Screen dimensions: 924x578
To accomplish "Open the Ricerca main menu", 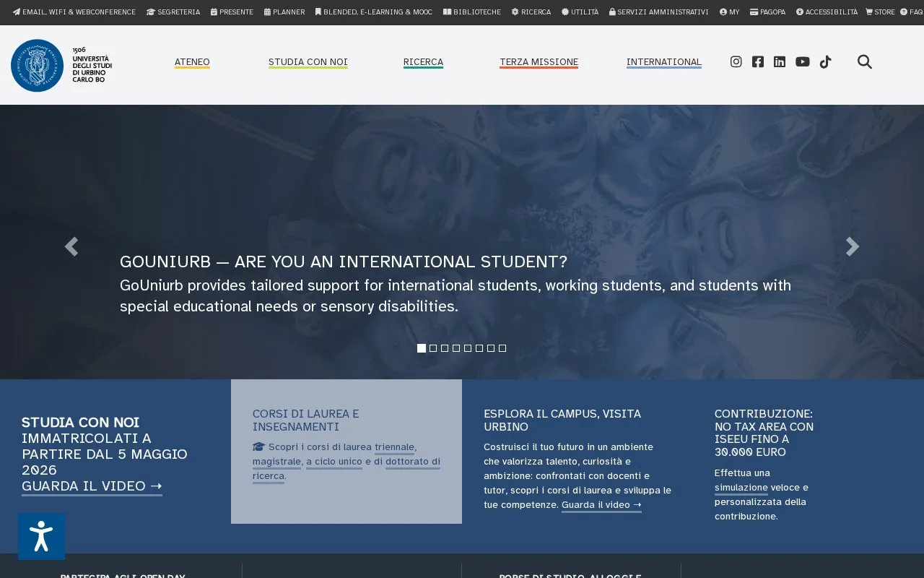I will click(x=423, y=62).
